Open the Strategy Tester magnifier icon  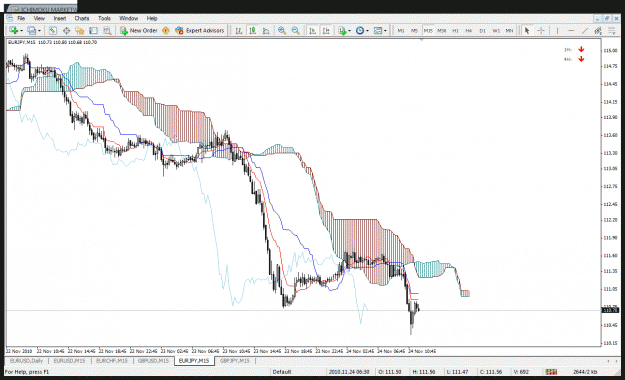(x=107, y=30)
